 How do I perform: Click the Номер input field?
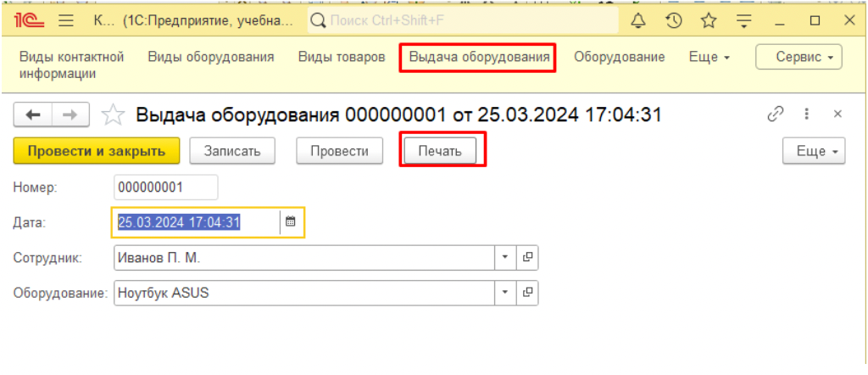pyautogui.click(x=166, y=187)
